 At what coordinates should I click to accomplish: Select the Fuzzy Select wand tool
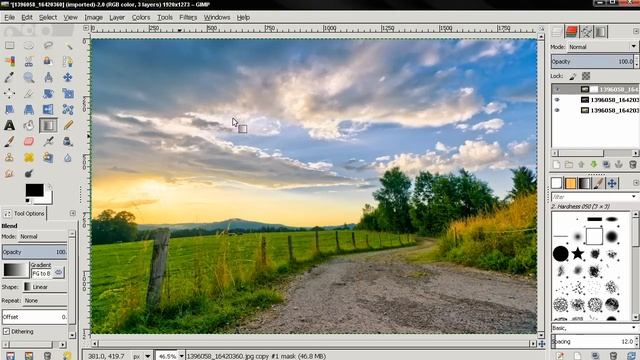pyautogui.click(x=68, y=45)
